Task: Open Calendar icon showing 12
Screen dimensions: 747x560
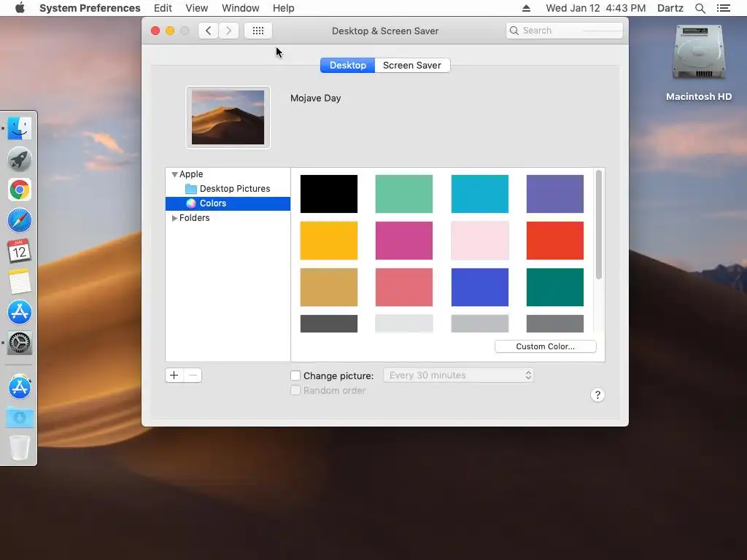Action: pos(20,251)
